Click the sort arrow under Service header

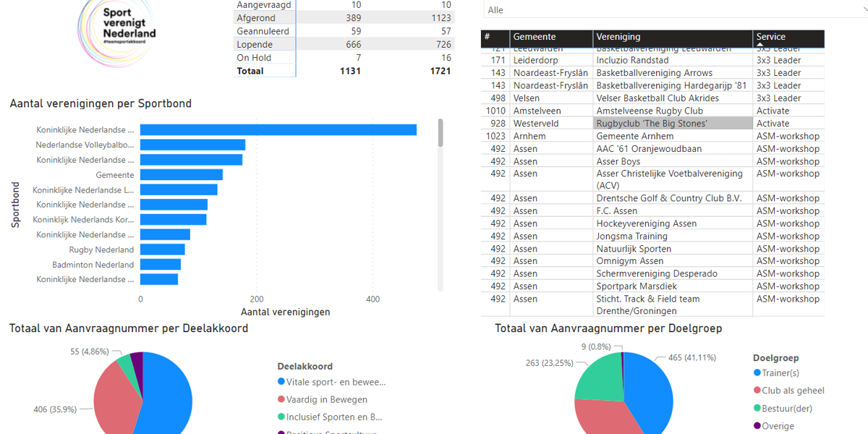[x=759, y=45]
